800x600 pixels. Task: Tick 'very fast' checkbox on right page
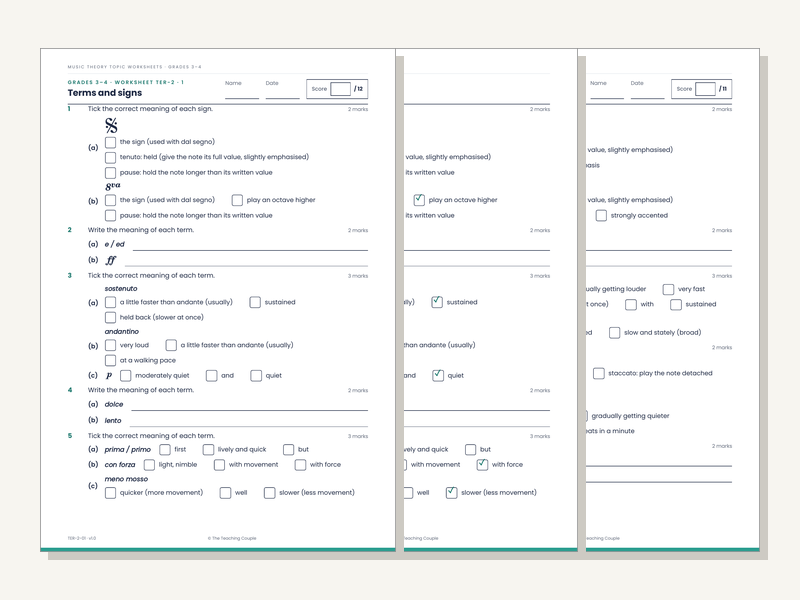click(668, 289)
